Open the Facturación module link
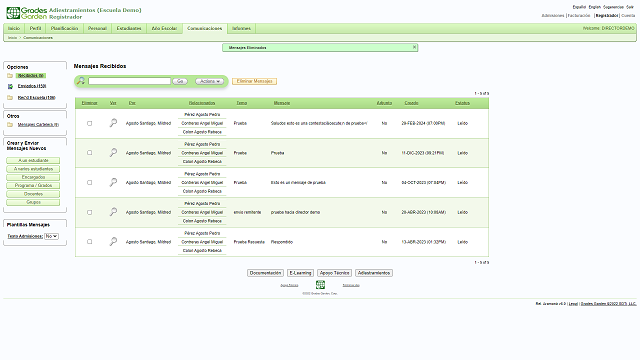The height and width of the screenshot is (360, 640). (x=579, y=16)
